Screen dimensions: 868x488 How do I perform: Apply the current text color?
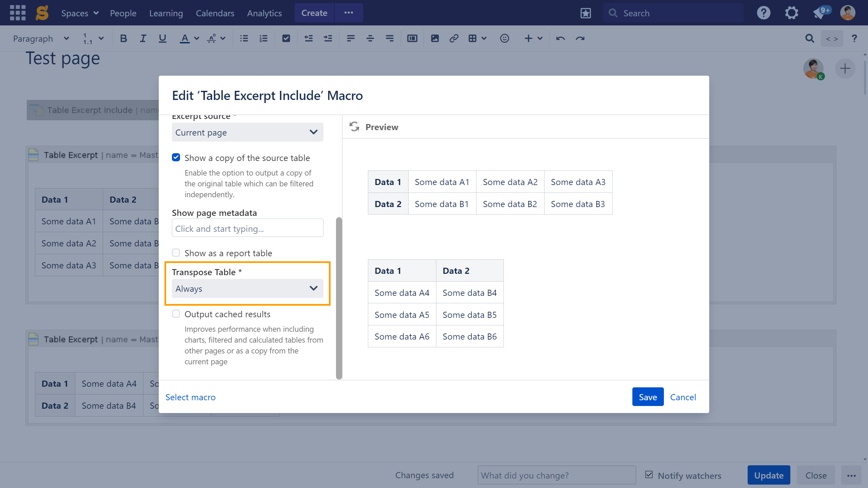(184, 38)
